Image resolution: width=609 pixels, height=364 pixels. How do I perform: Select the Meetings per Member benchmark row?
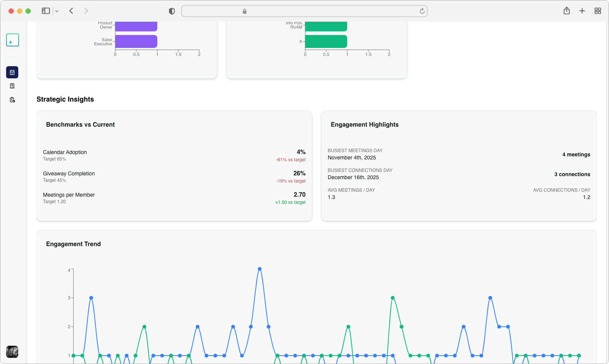tap(174, 198)
